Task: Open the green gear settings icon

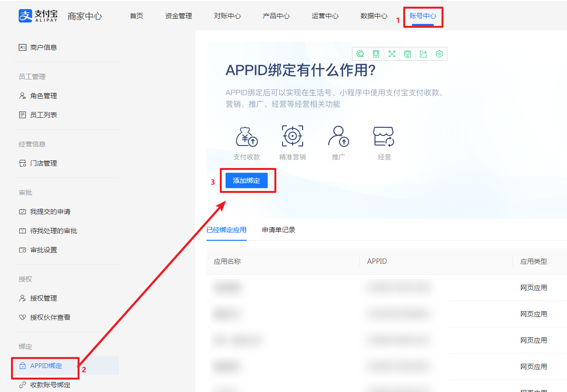Action: (x=439, y=54)
